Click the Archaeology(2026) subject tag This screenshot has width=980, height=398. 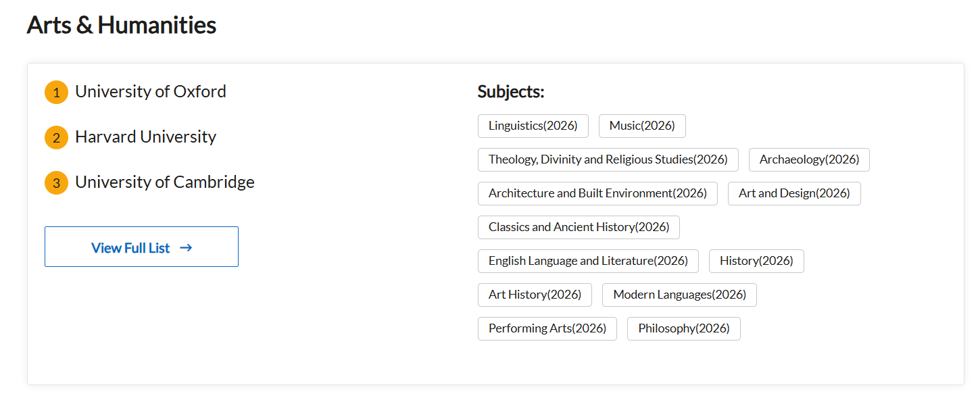coord(809,159)
